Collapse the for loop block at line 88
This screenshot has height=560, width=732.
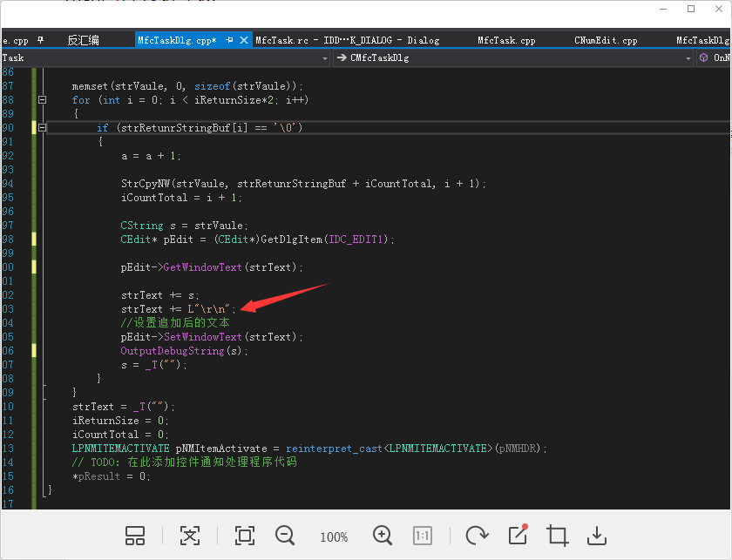click(x=42, y=100)
